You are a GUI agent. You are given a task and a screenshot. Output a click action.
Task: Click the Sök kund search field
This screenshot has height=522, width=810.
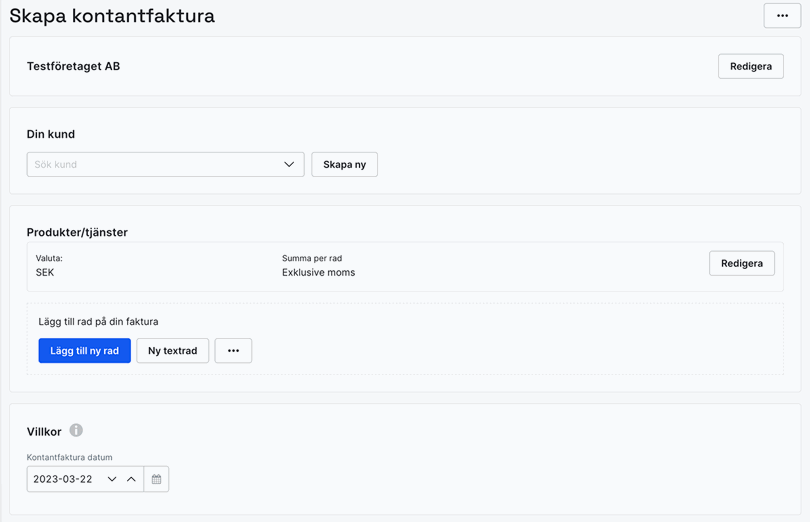click(150, 164)
